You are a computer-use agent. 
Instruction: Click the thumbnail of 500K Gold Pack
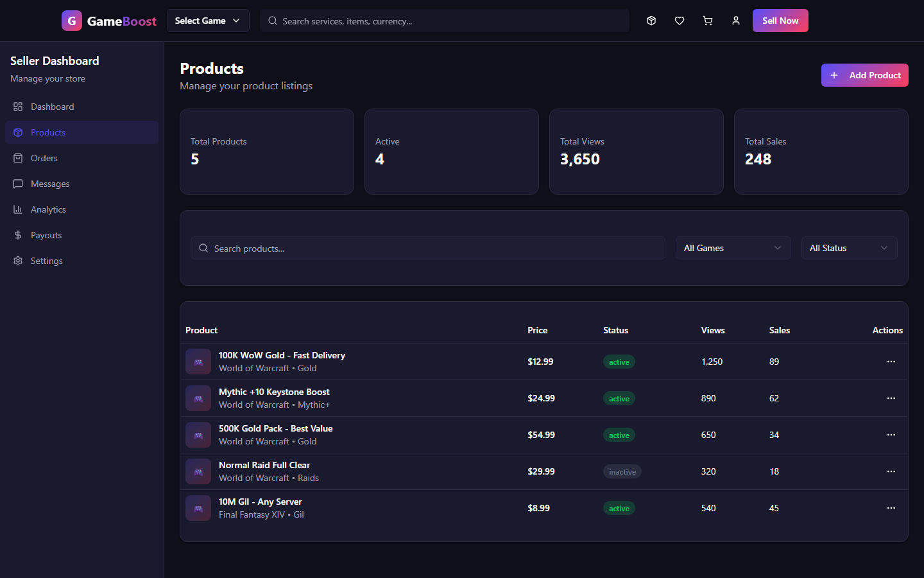click(x=198, y=435)
